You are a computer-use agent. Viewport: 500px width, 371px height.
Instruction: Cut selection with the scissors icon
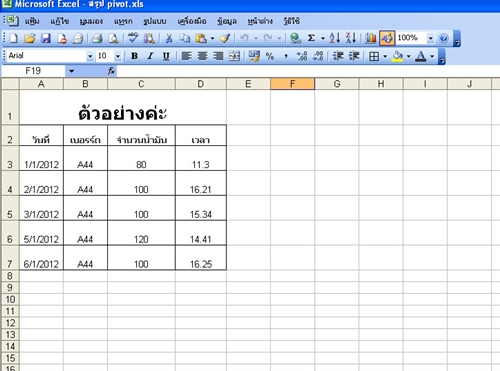tap(169, 39)
